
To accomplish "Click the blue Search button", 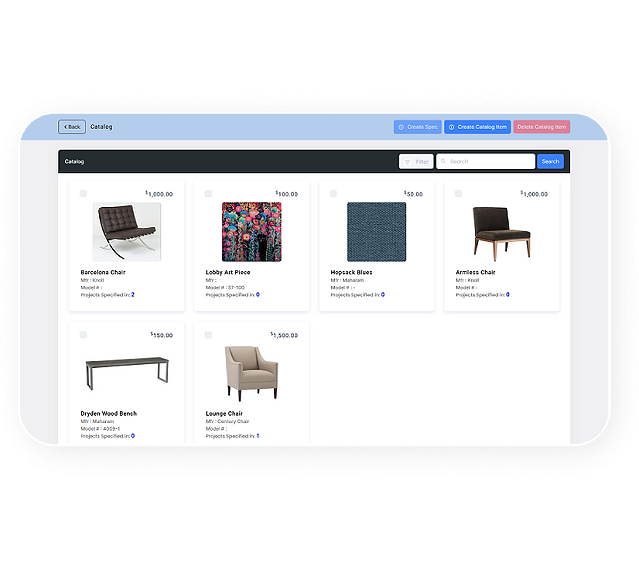I will (x=550, y=161).
